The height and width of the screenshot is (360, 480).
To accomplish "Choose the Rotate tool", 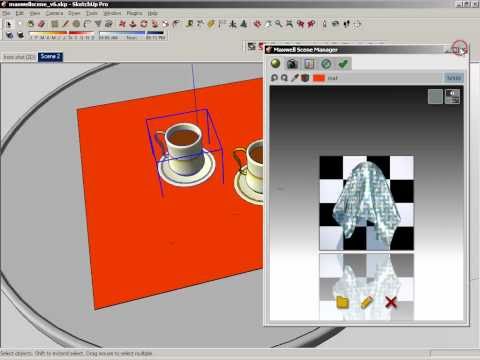I will tap(144, 24).
